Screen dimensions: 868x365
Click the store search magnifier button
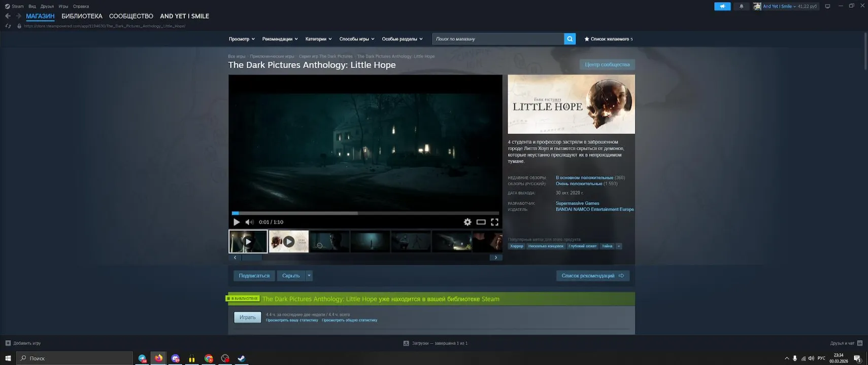tap(570, 39)
